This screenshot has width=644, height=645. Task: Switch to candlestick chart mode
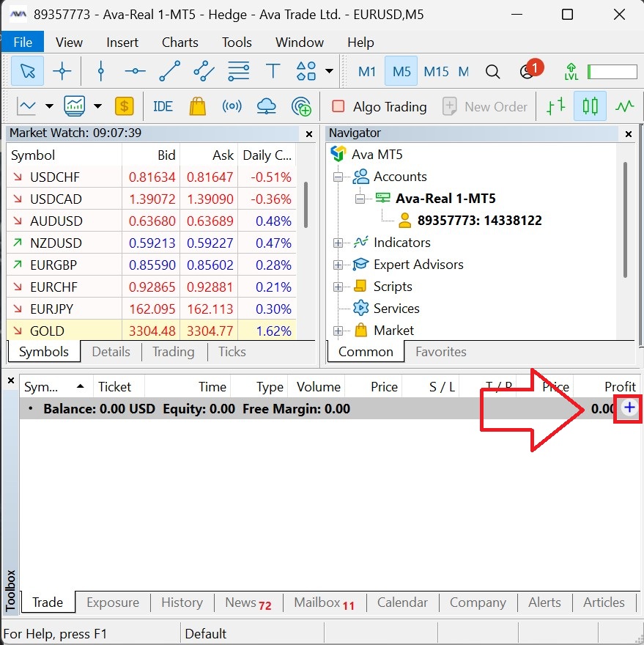pyautogui.click(x=590, y=106)
